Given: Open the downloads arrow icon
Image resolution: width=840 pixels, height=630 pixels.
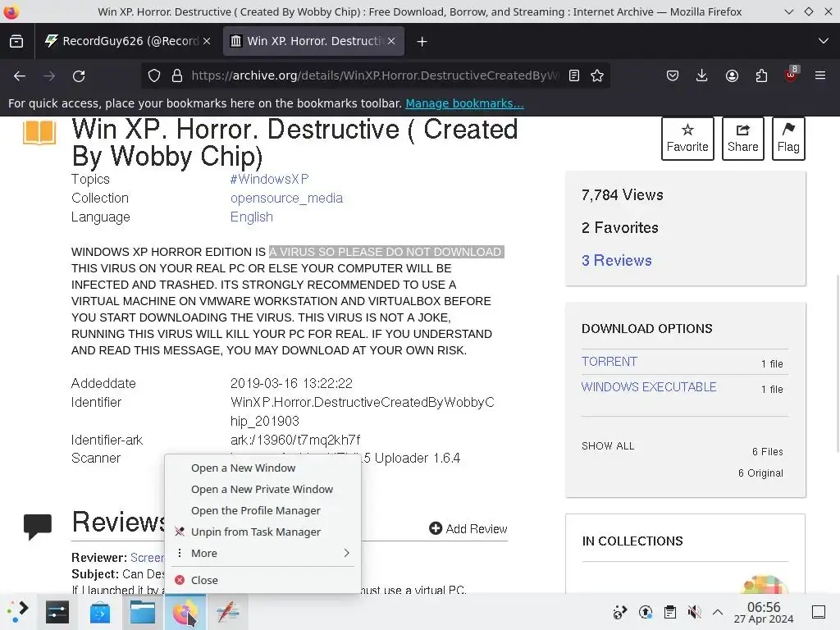Looking at the screenshot, I should pyautogui.click(x=702, y=75).
